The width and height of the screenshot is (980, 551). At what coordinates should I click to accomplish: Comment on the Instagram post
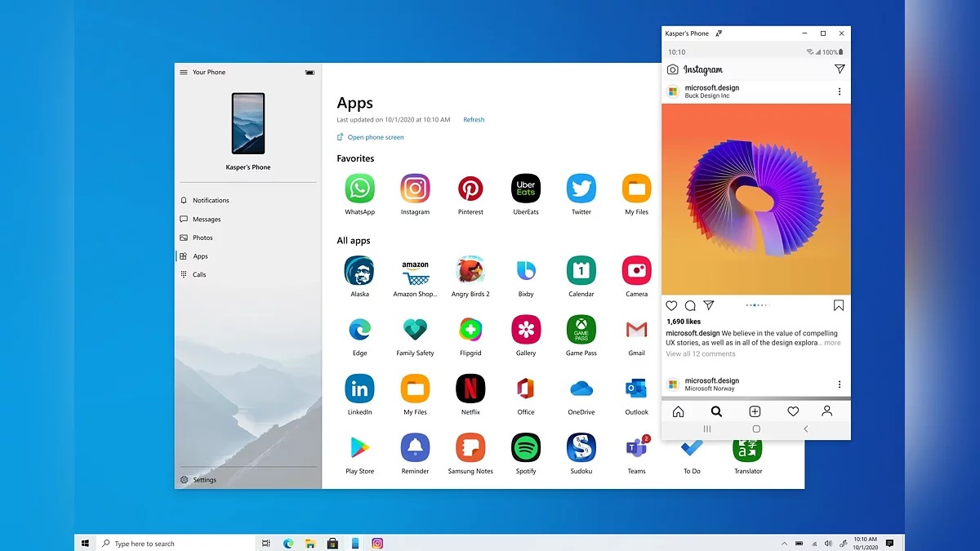click(690, 305)
